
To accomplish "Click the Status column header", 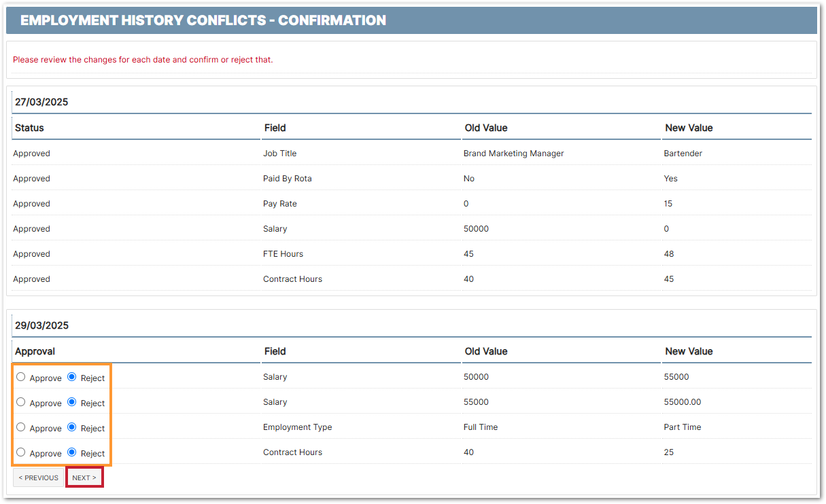I will (29, 128).
